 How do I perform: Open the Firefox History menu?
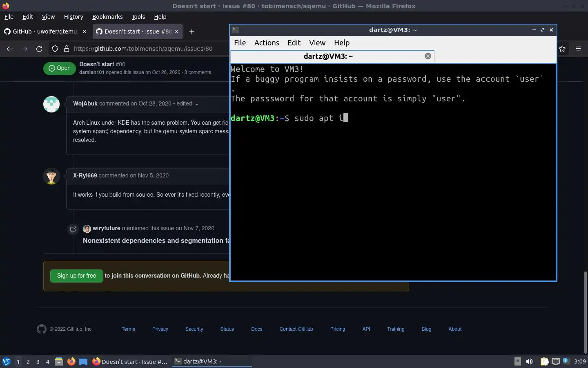pyautogui.click(x=73, y=17)
